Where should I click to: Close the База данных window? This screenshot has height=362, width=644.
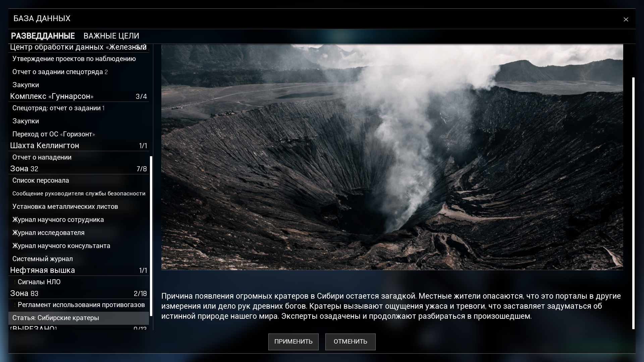click(x=626, y=19)
